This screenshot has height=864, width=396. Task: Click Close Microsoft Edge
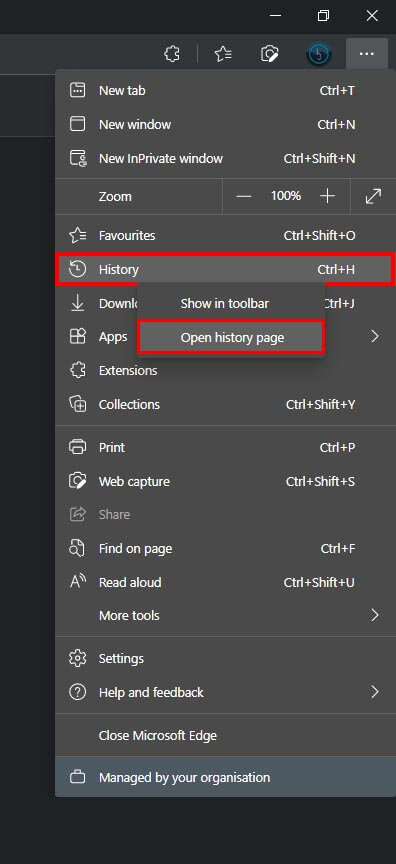[226, 736]
